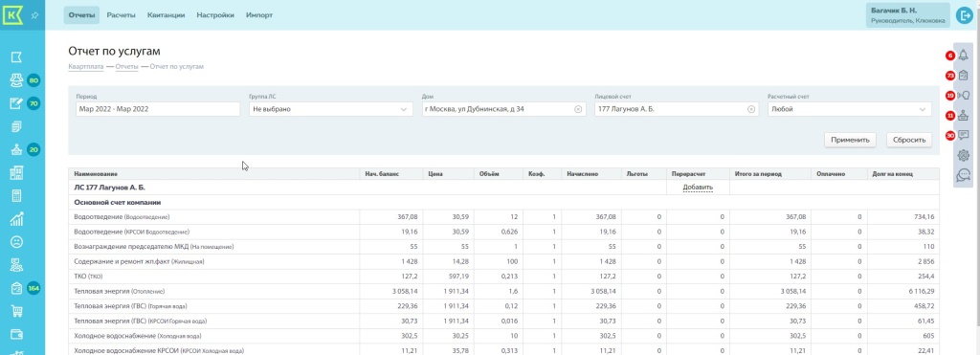Open user profile Багачик Б. Н.
The height and width of the screenshot is (355, 980).
coord(908,15)
